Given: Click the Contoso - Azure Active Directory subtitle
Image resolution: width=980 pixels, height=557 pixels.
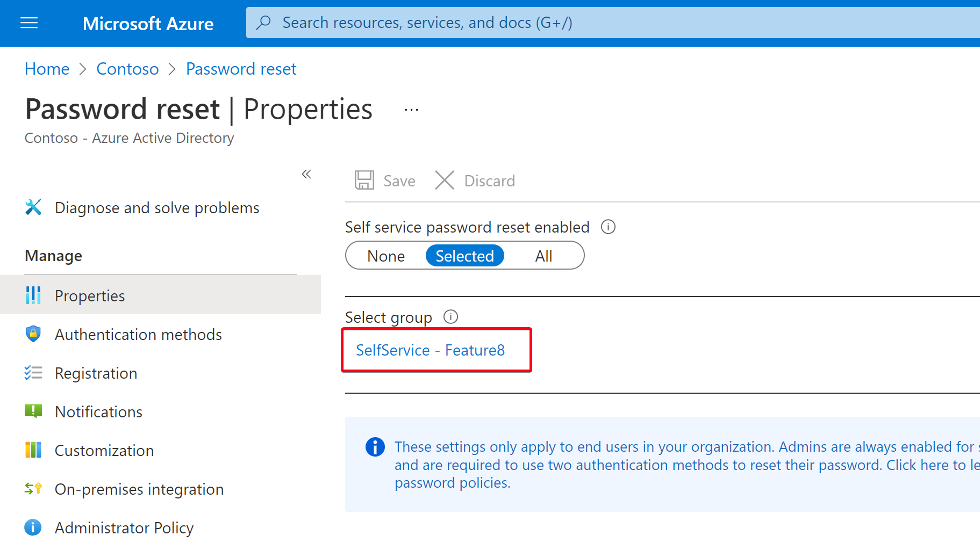Looking at the screenshot, I should coord(129,138).
